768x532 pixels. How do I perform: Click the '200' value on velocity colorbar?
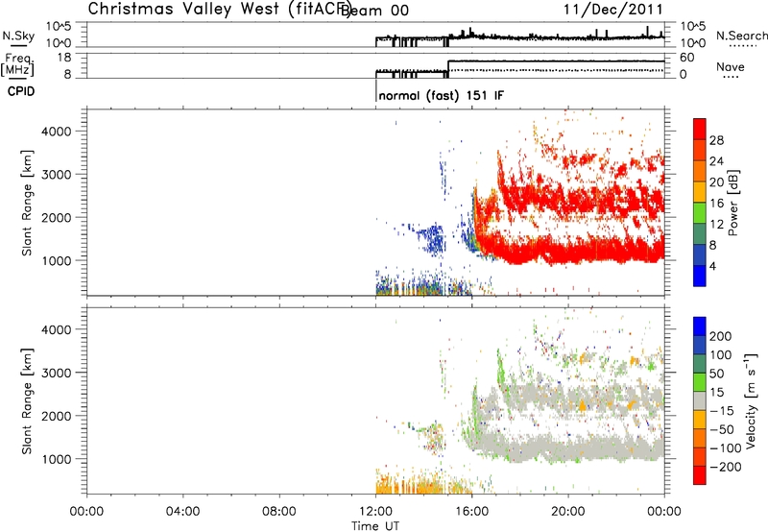(x=720, y=336)
